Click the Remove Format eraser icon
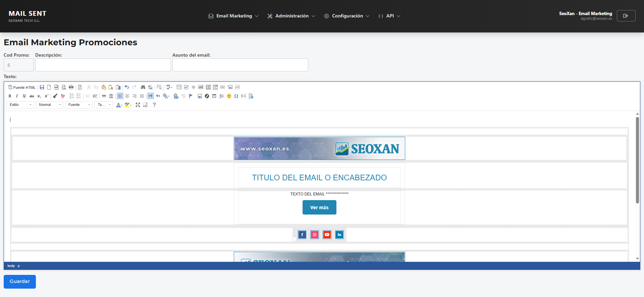644x297 pixels. tap(63, 96)
